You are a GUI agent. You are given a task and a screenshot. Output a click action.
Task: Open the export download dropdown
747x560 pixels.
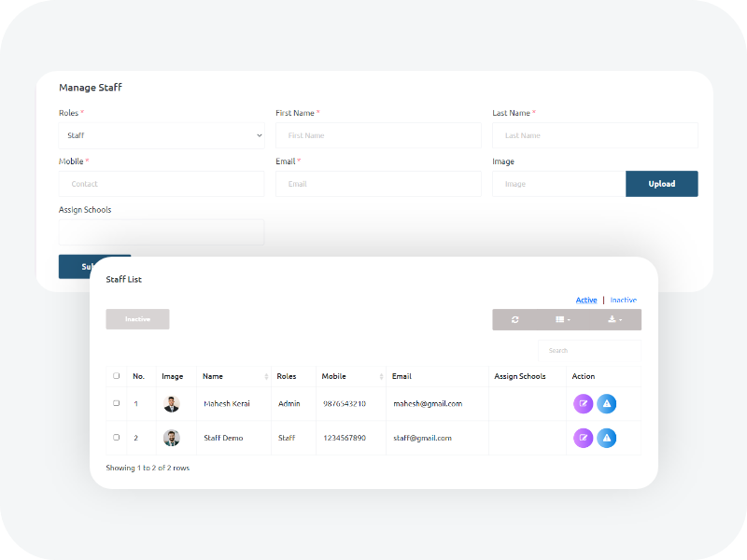tap(614, 319)
